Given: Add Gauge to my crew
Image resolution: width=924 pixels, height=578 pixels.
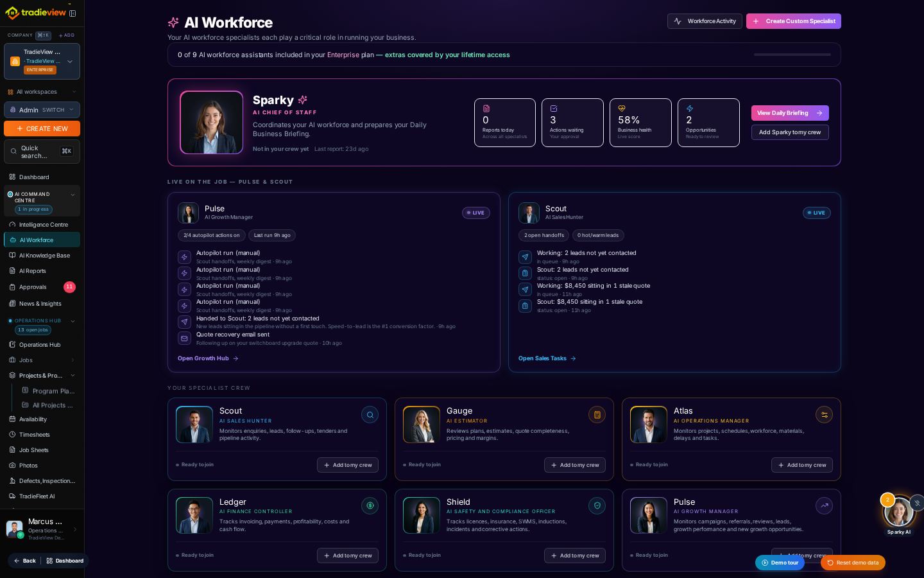Looking at the screenshot, I should point(575,465).
